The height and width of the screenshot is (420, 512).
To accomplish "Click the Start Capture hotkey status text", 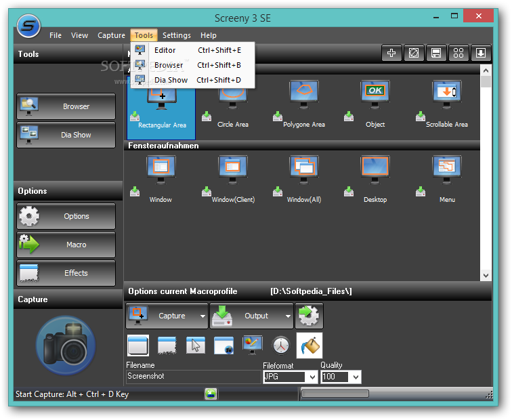I will point(72,394).
